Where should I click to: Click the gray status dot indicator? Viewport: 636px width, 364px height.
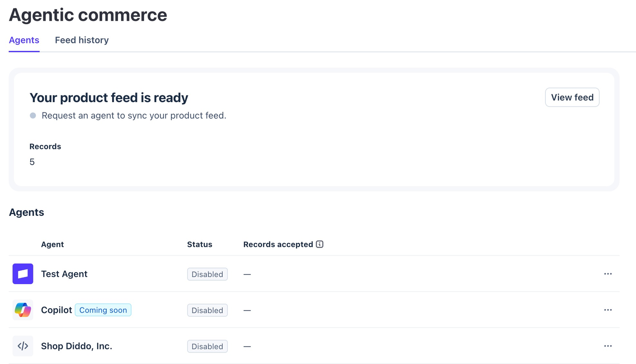click(33, 116)
